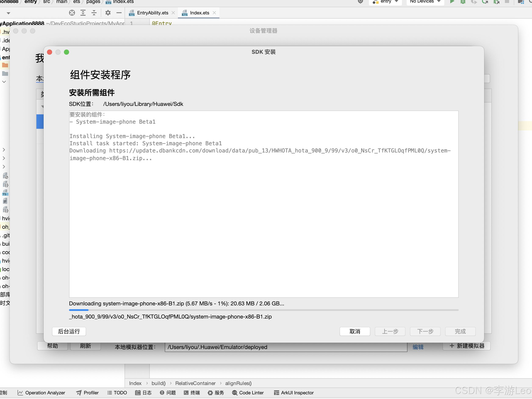Collapse the expanded chevron in project tree
532x399 pixels.
click(x=4, y=82)
